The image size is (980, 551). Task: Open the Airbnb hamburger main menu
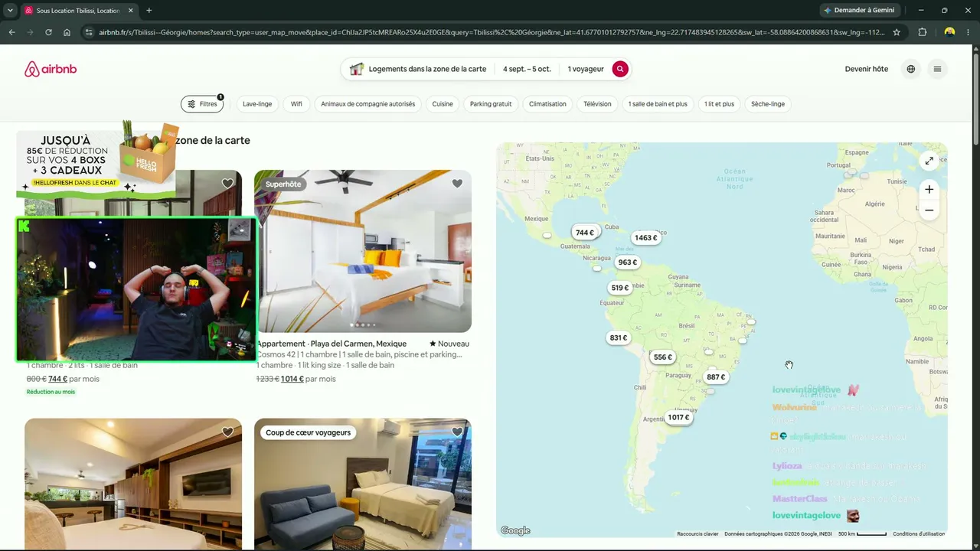tap(937, 69)
